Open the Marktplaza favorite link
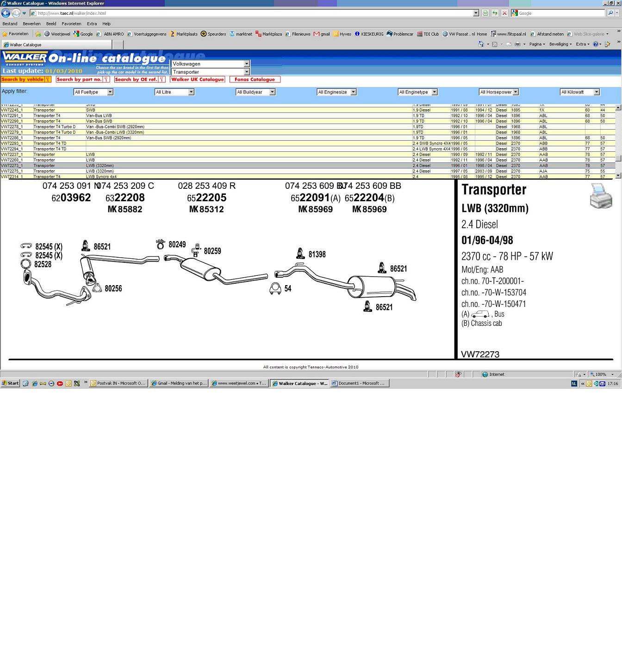The width and height of the screenshot is (622, 672). point(268,34)
